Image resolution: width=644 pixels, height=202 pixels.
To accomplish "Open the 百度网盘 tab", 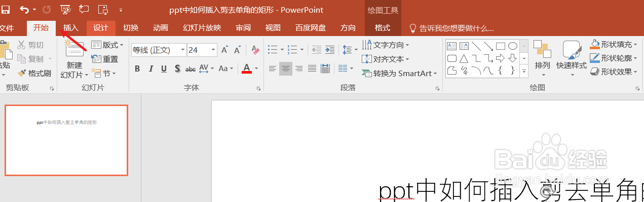I will point(311,28).
